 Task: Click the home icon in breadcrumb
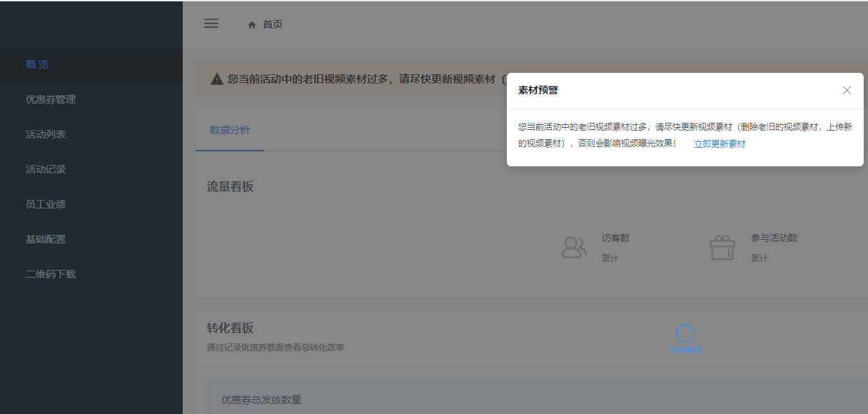tap(252, 25)
